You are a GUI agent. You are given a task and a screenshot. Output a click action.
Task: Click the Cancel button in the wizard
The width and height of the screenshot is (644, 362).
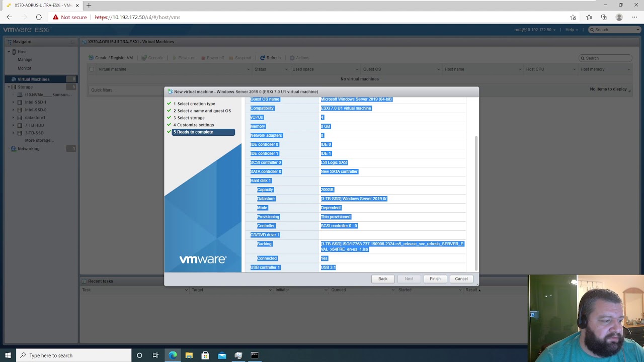[461, 279]
